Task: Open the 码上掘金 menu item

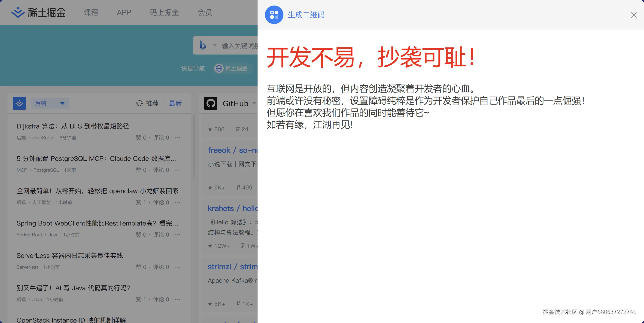Action: pos(164,12)
